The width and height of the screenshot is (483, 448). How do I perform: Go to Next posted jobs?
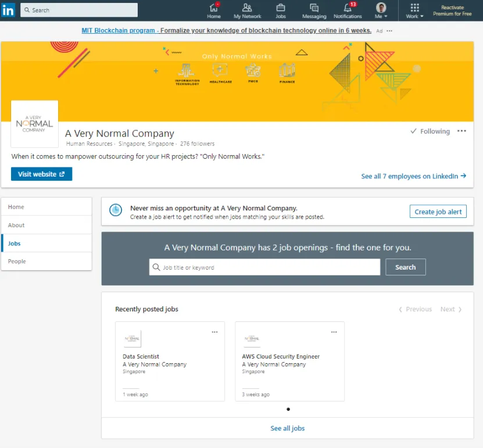451,309
